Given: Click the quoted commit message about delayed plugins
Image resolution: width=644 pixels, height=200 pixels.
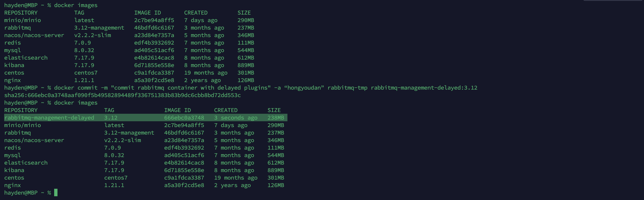Looking at the screenshot, I should [191, 88].
